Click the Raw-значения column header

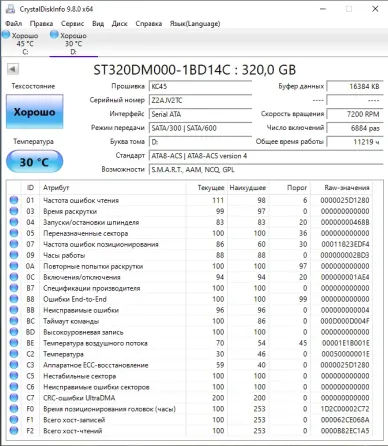[342, 188]
